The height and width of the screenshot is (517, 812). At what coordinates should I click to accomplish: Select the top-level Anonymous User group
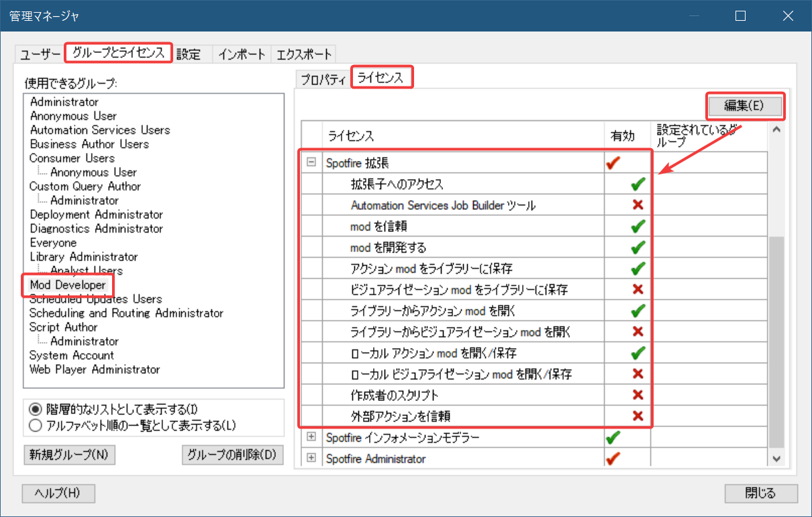pos(73,116)
